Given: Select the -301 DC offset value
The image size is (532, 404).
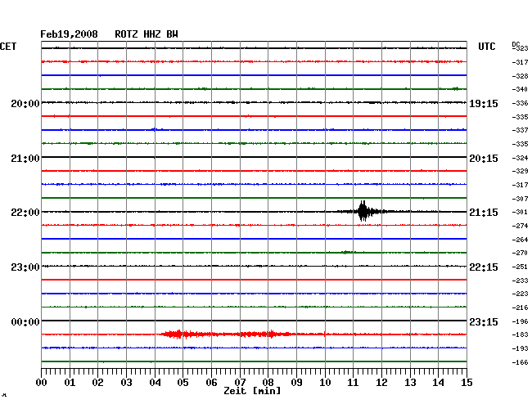Looking at the screenshot, I should pos(520,212).
